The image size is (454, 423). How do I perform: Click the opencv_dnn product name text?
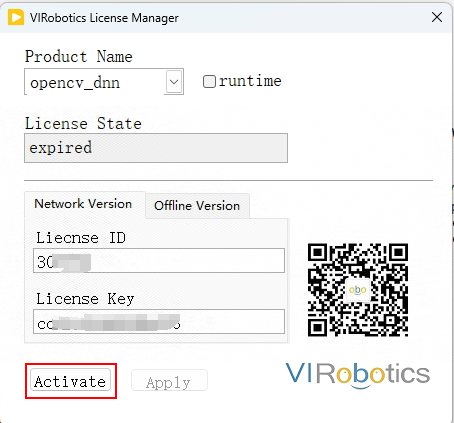pyautogui.click(x=75, y=82)
